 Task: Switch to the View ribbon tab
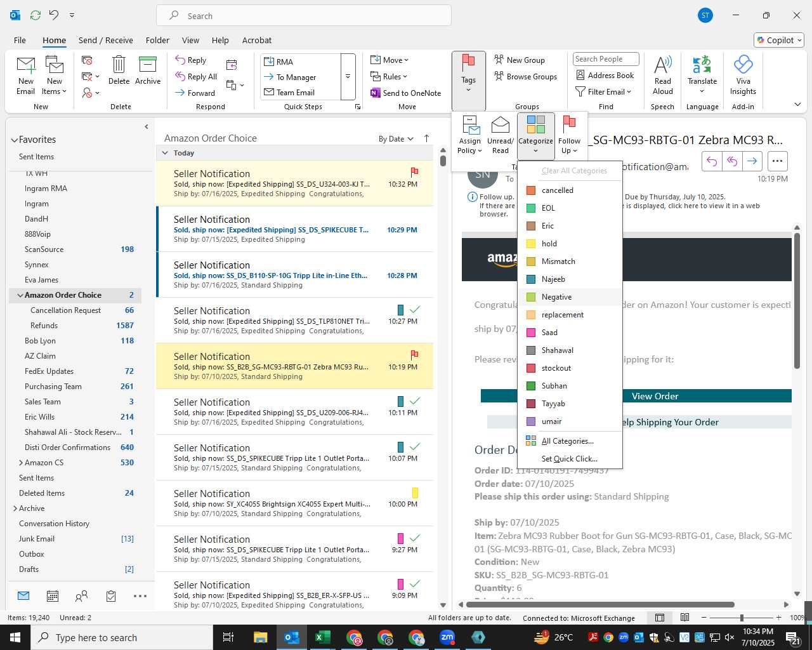[x=190, y=40]
